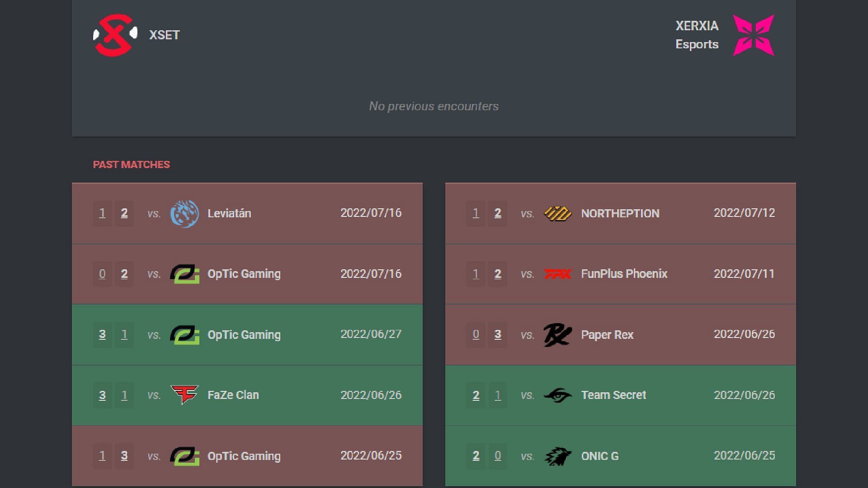Click the NORTHEPTION team logo icon

(x=557, y=213)
